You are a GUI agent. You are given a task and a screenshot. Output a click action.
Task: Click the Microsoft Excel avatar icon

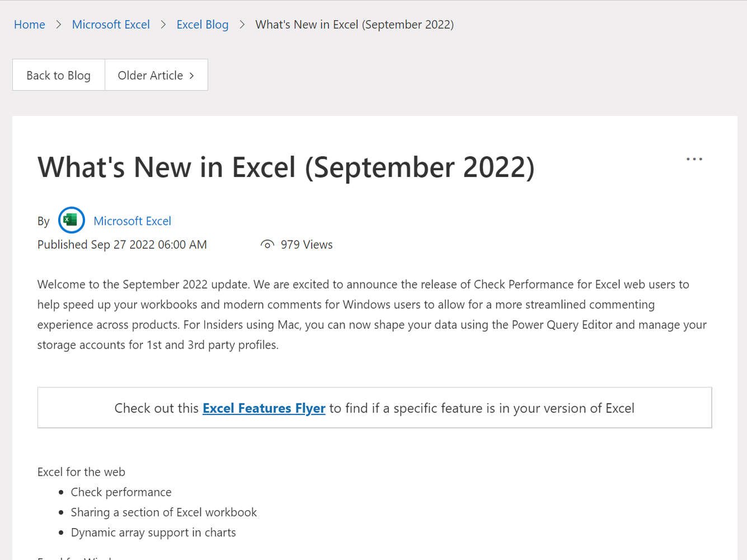pyautogui.click(x=71, y=220)
